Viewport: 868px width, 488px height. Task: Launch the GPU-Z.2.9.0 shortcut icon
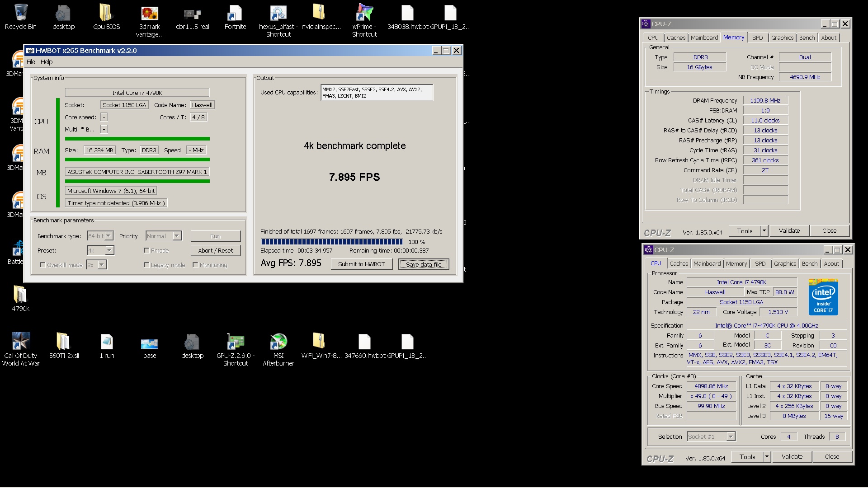click(236, 349)
